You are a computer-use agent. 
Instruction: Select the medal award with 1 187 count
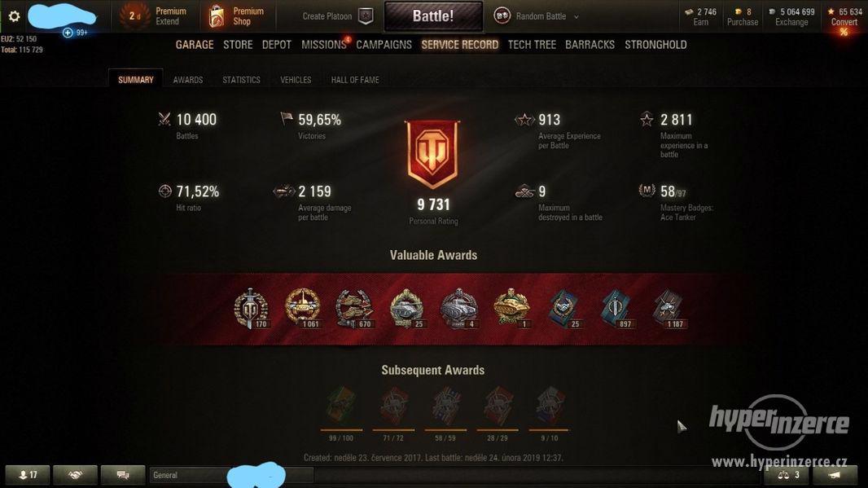pos(669,308)
